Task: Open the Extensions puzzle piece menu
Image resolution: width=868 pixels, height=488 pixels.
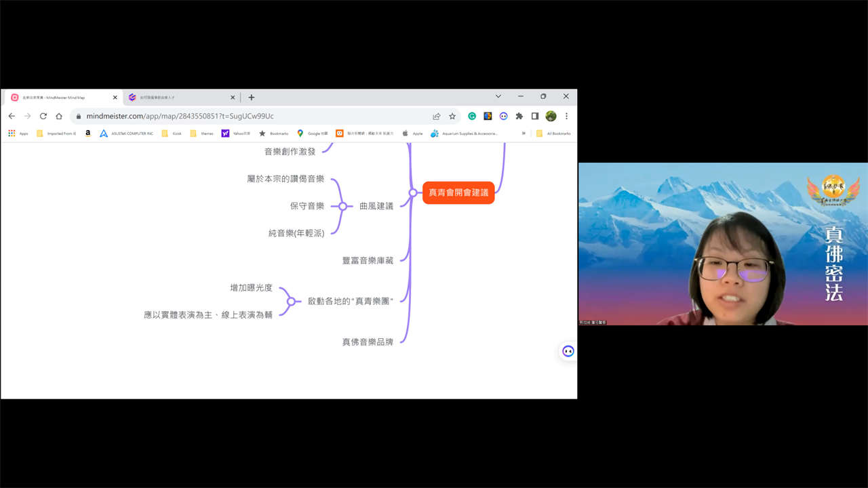Action: [x=519, y=116]
